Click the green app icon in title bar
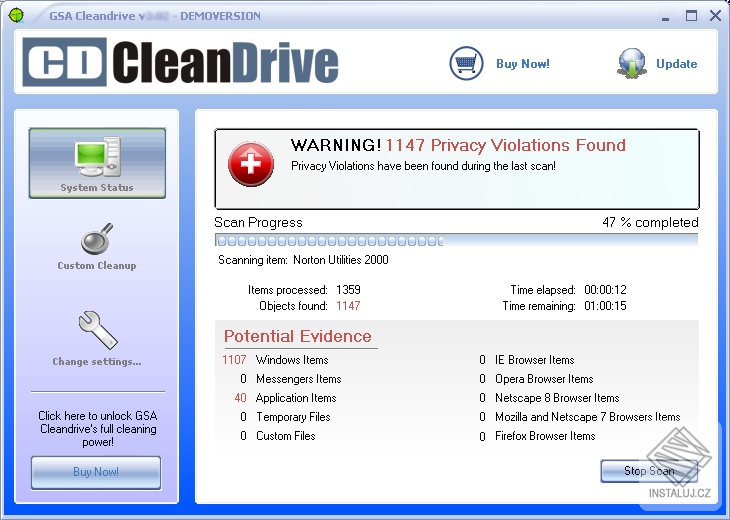 pos(16,15)
